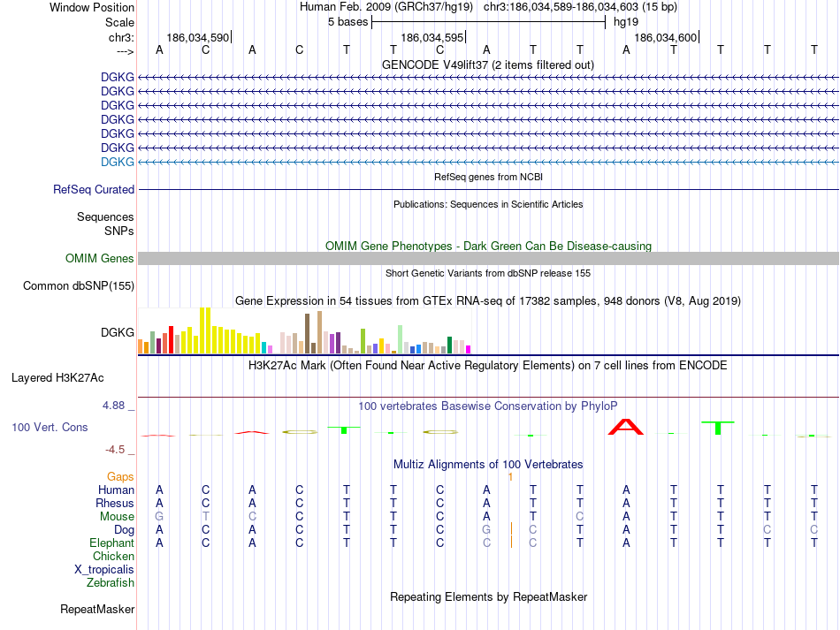This screenshot has width=840, height=630.
Task: Click the Elephant alignment row label
Action: [x=112, y=543]
